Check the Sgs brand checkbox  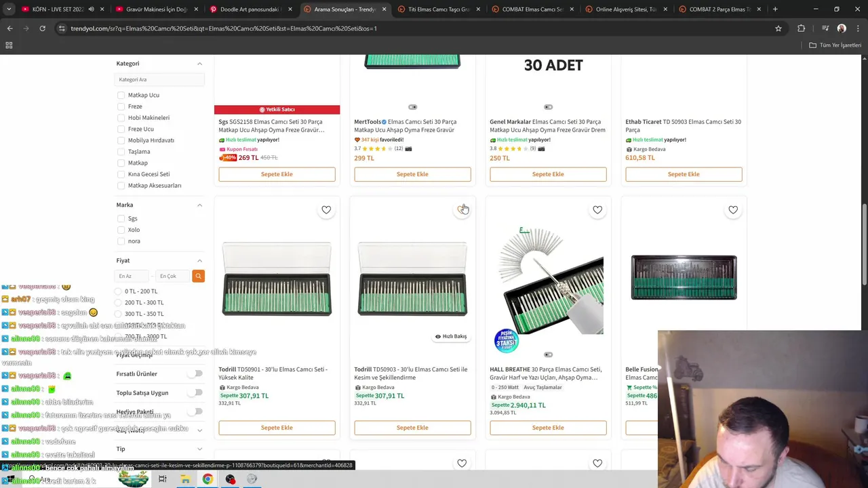coord(121,219)
